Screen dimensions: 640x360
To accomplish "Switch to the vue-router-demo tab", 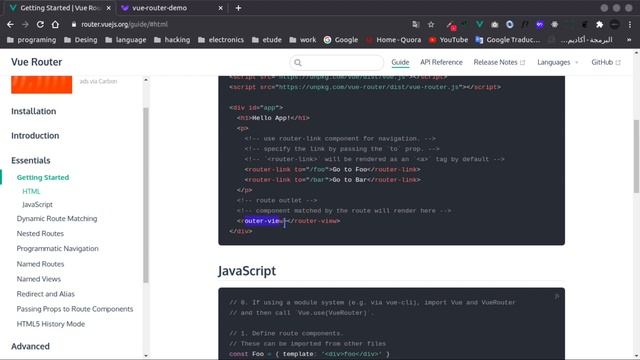I will pos(171,8).
